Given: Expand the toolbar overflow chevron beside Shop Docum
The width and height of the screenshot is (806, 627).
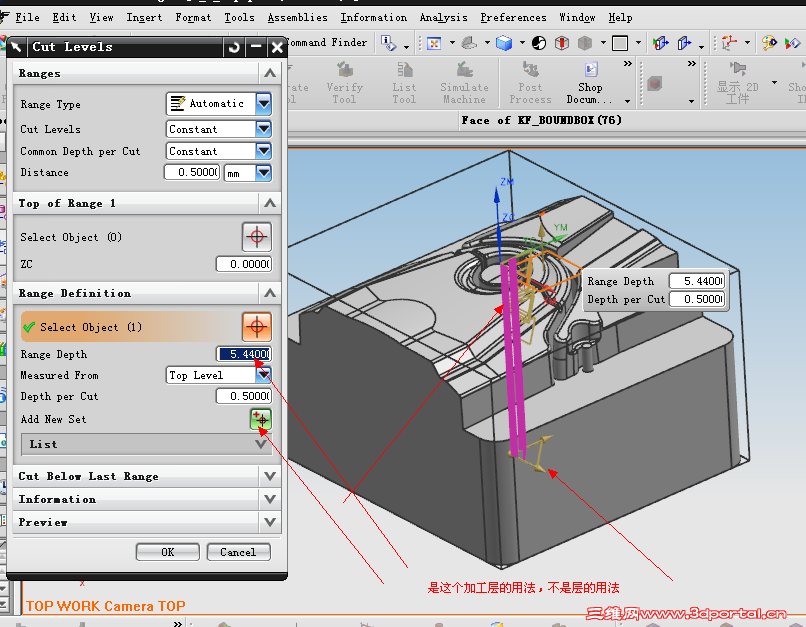Looking at the screenshot, I should (628, 64).
